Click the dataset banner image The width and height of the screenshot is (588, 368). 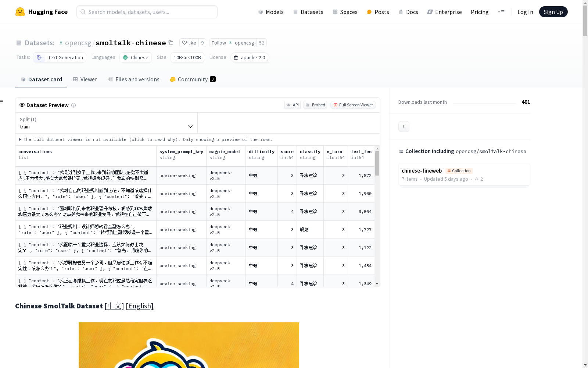coord(189,345)
